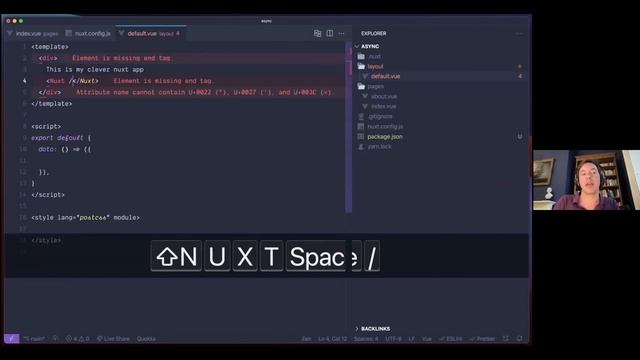
Task: Click Vue icon beside about.vue
Action: 365,96
